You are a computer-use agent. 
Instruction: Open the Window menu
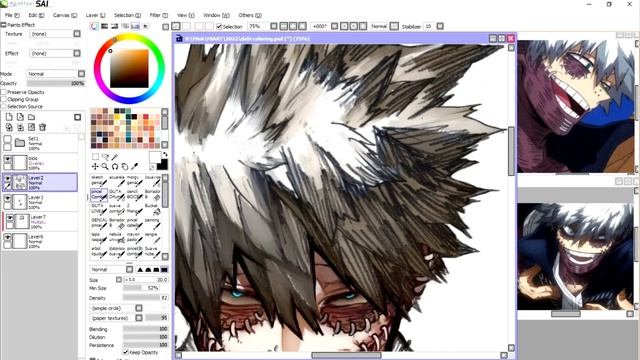pyautogui.click(x=216, y=15)
